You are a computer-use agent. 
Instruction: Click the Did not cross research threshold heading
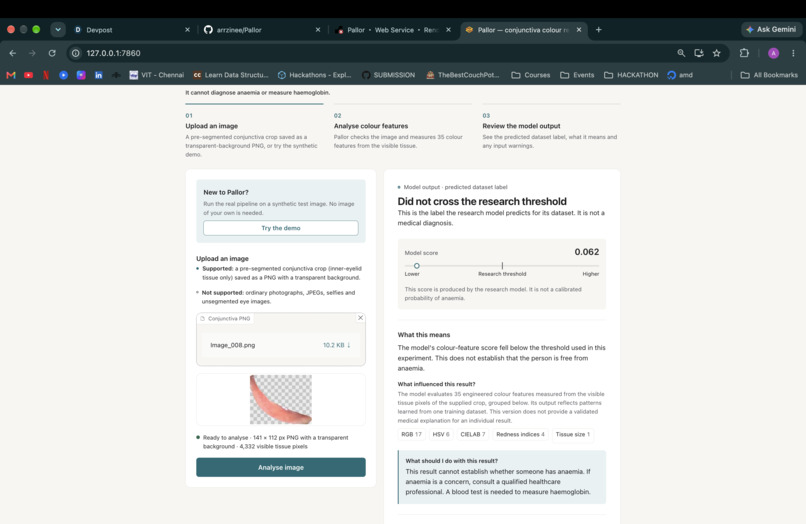482,202
